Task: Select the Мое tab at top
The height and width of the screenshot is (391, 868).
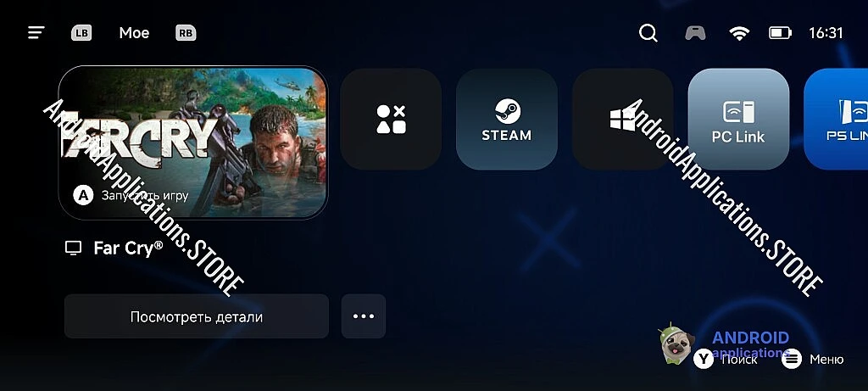Action: (x=134, y=33)
